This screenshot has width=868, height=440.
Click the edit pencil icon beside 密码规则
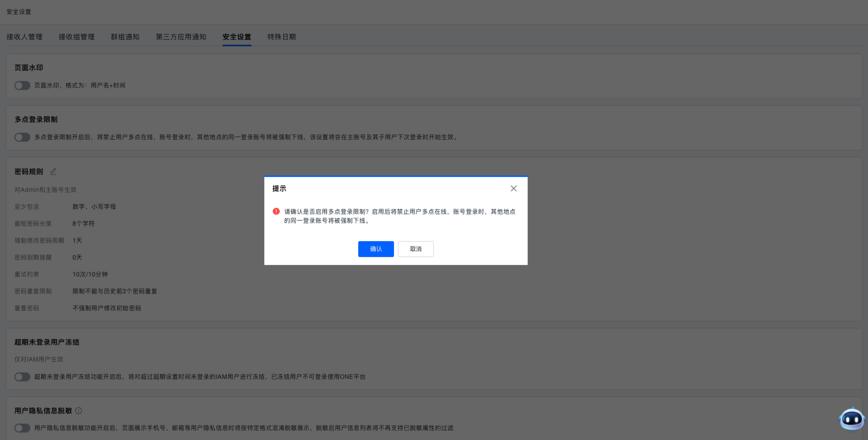tap(53, 172)
